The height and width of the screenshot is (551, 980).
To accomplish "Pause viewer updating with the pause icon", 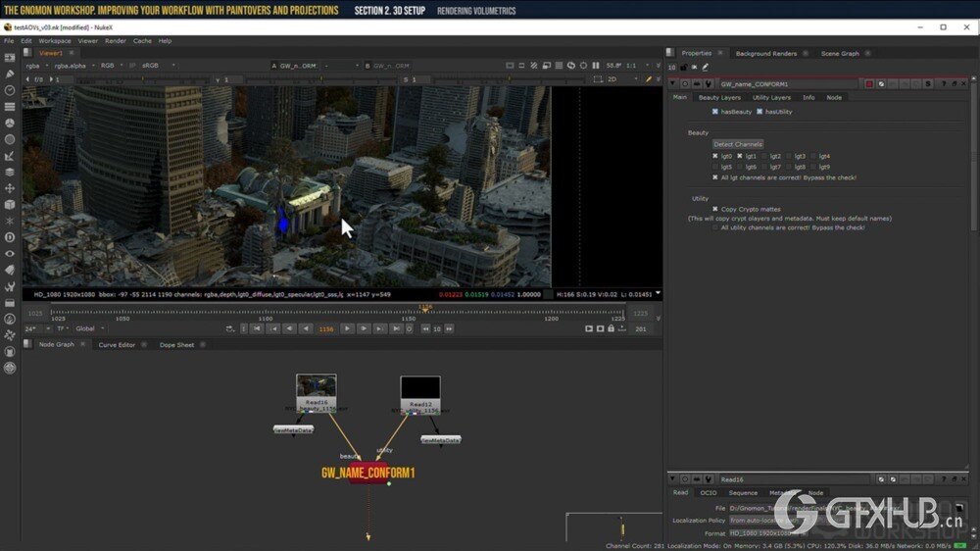I will [596, 65].
